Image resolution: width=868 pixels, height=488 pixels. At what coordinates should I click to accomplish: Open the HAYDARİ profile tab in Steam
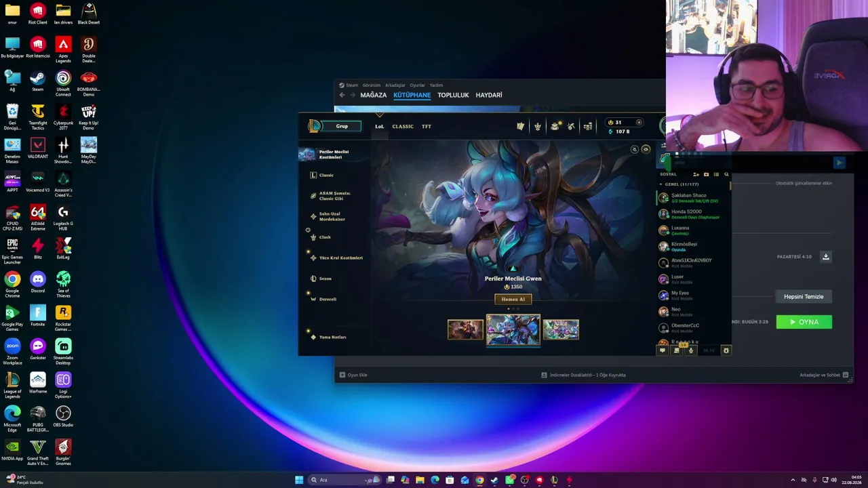489,95
